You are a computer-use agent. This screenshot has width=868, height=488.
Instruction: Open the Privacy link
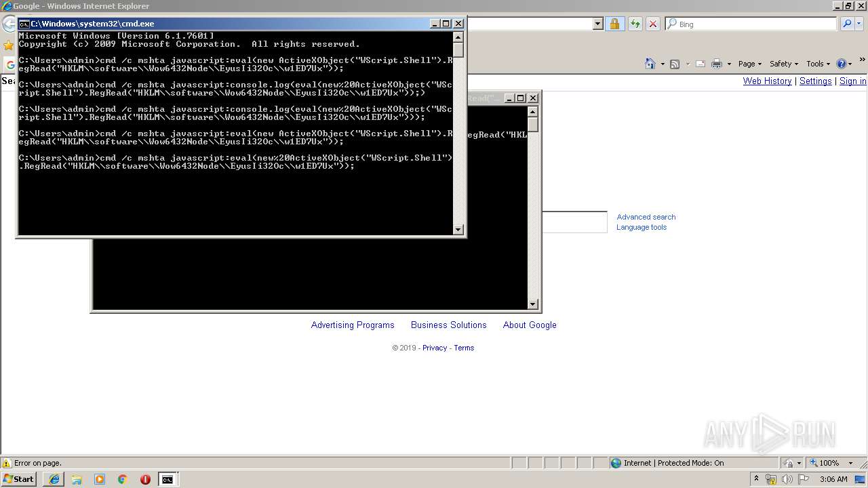coord(435,348)
